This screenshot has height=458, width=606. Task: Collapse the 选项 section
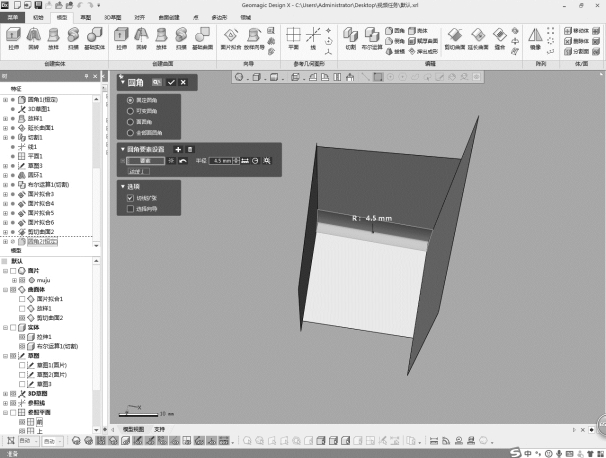tap(123, 186)
